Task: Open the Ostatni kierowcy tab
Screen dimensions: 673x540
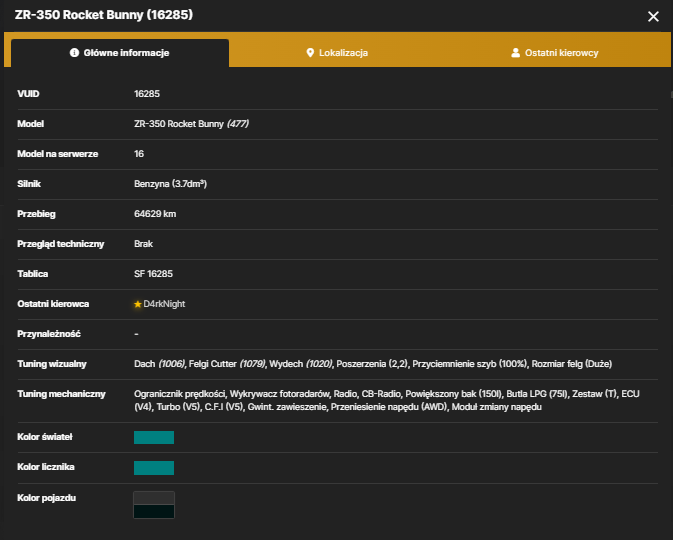Action: pos(555,53)
